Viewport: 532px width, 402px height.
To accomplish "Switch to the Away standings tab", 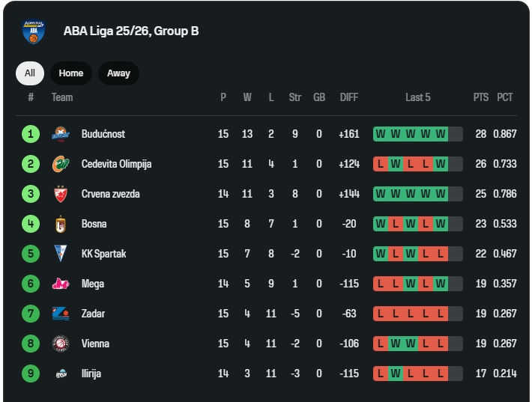I will pos(118,73).
